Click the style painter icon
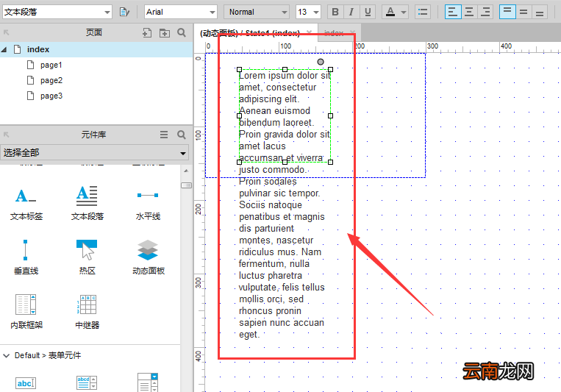Screen dimensions: 561x392 pos(124,12)
